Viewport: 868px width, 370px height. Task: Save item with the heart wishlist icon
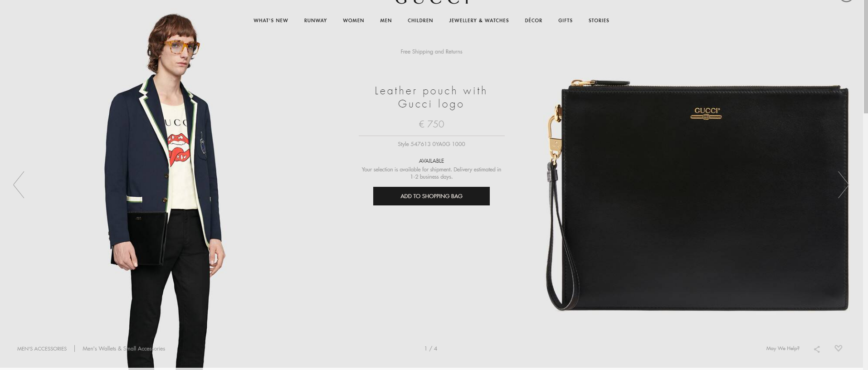838,348
